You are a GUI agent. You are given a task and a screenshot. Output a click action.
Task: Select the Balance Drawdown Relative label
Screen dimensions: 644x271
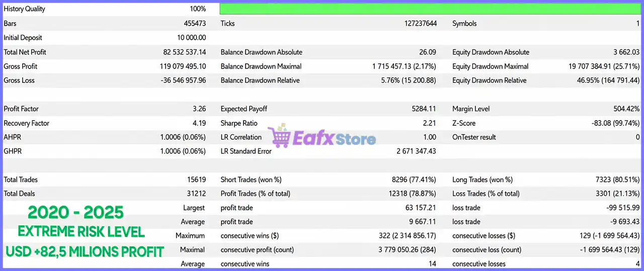[x=260, y=80]
